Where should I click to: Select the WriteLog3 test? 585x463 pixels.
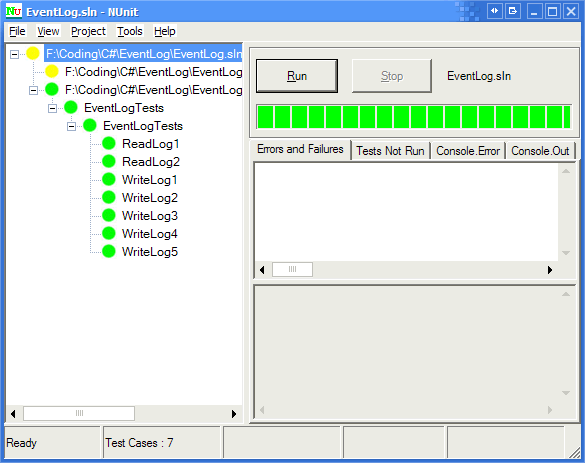pyautogui.click(x=150, y=216)
